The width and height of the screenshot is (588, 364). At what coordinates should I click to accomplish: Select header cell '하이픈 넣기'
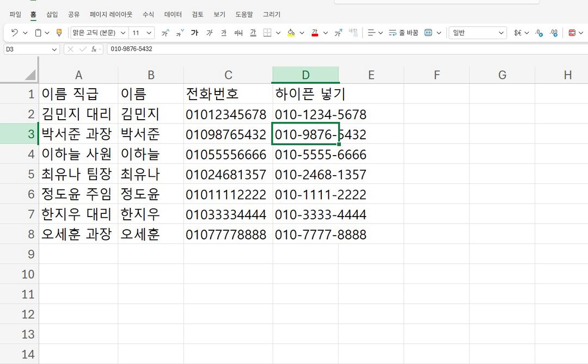[305, 94]
